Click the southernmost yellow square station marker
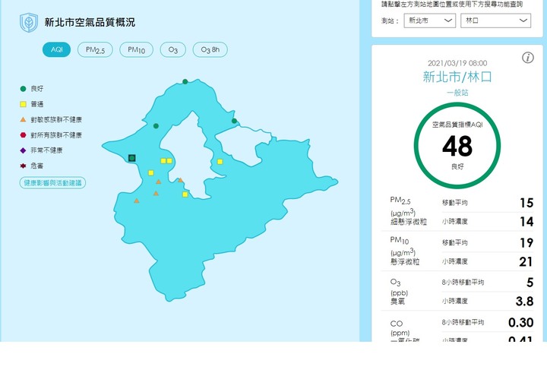The height and width of the screenshot is (392, 547). 185,194
